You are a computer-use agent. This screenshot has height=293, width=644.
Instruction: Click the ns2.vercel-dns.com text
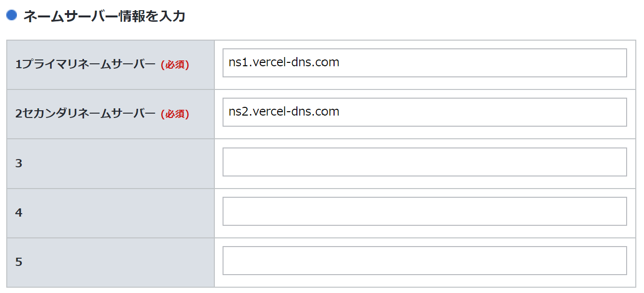point(284,112)
